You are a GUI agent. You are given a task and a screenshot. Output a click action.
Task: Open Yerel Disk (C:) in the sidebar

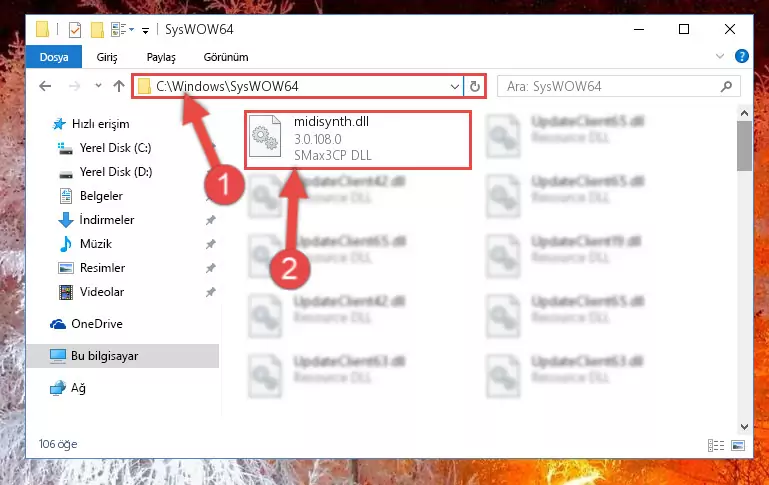point(115,148)
